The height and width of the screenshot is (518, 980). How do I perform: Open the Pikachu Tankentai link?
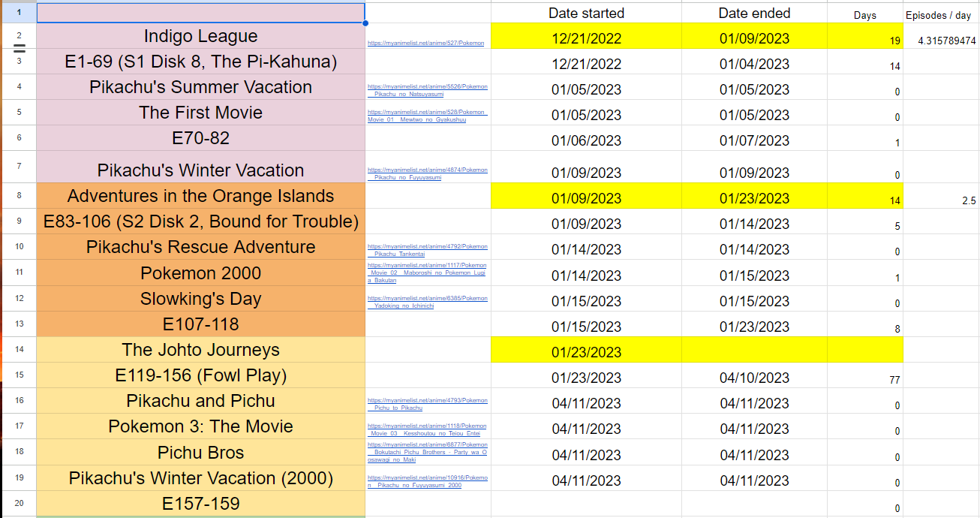coord(427,250)
